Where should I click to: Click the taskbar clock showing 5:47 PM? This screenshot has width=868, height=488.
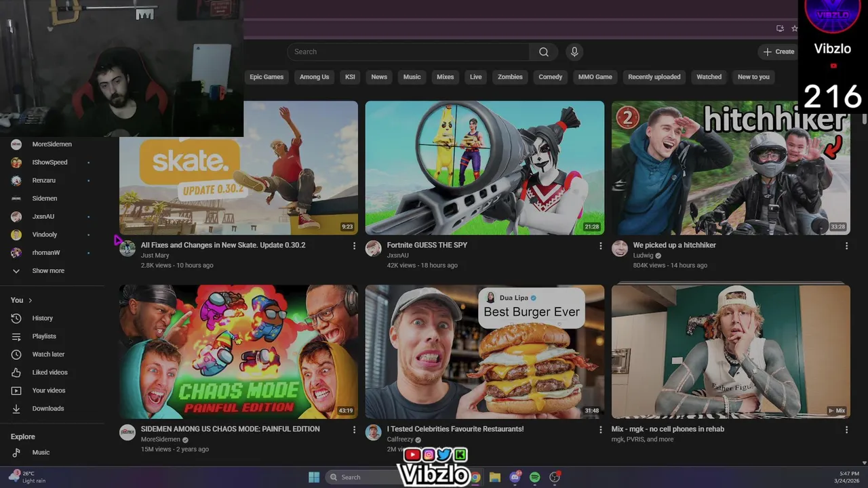pos(848,477)
